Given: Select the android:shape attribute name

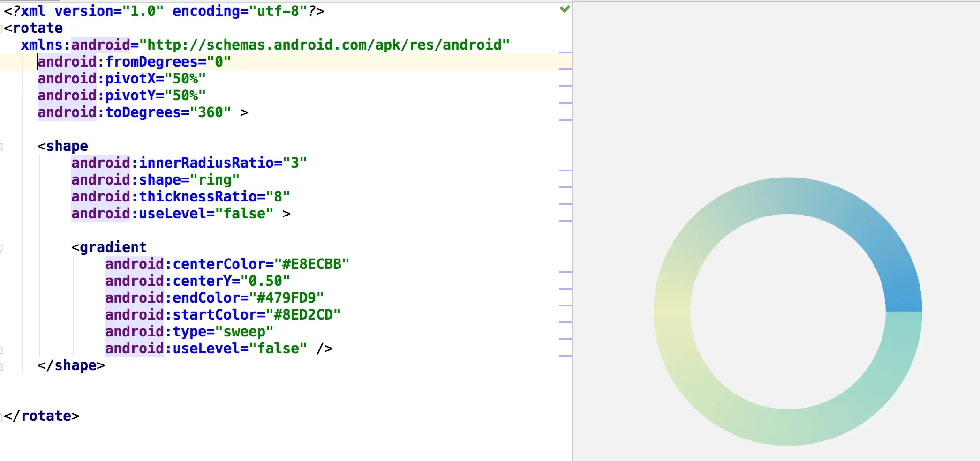Looking at the screenshot, I should [x=126, y=180].
